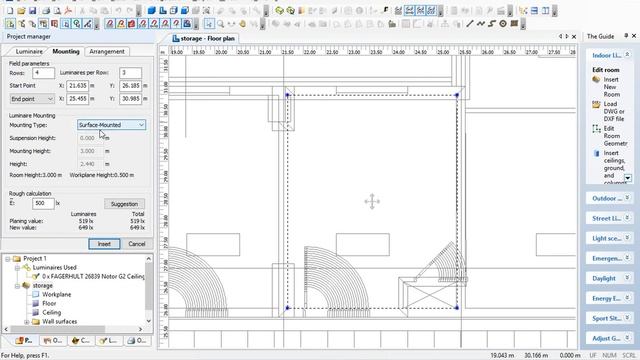Click the Load DWG or DXF file icon
640x360 pixels.
(x=596, y=104)
